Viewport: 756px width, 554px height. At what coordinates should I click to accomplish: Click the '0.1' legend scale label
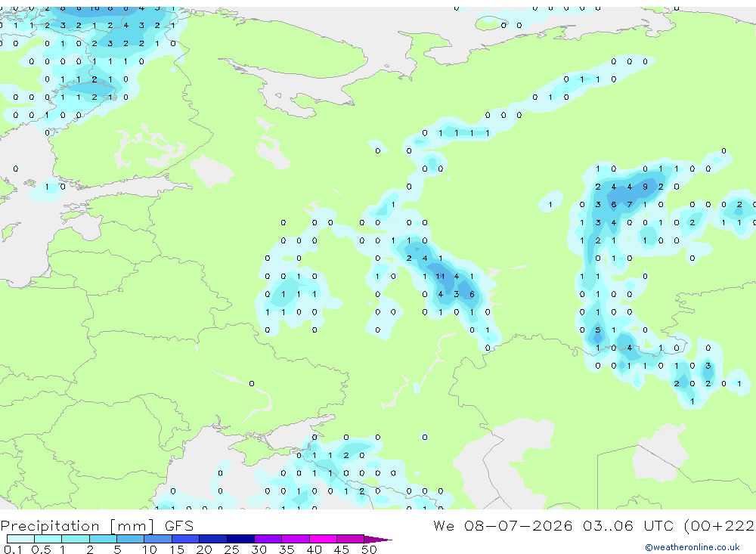point(14,549)
